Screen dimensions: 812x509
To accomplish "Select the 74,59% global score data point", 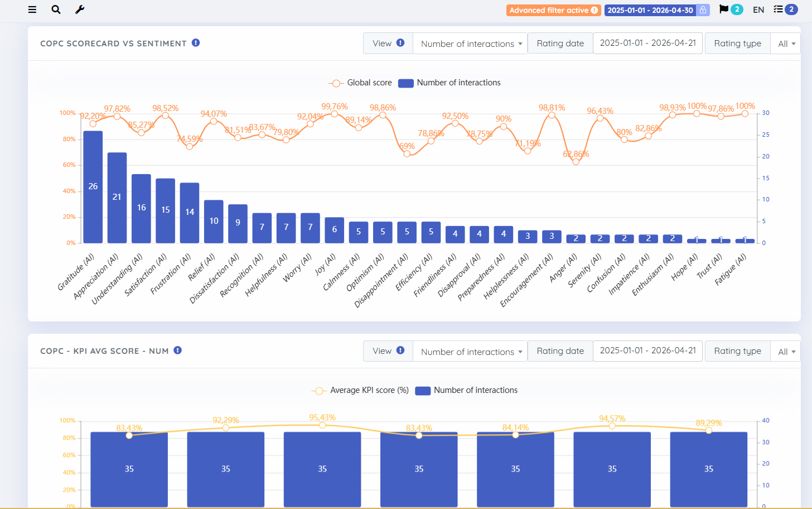I will (x=190, y=146).
